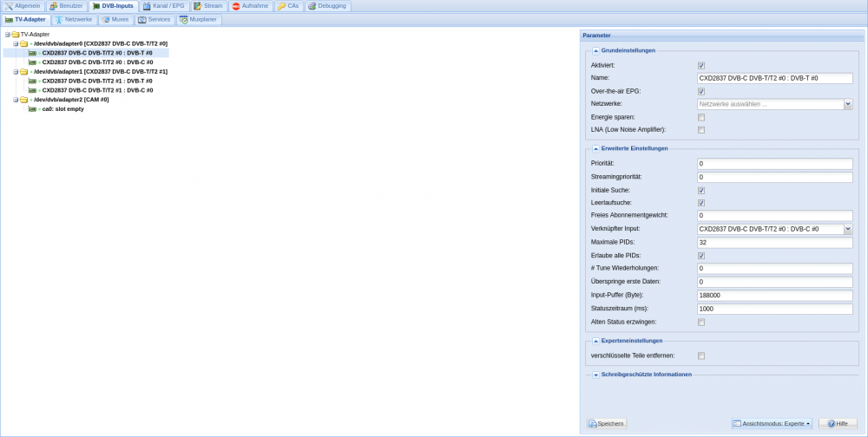
Task: Go to the Stream tab
Action: (208, 6)
